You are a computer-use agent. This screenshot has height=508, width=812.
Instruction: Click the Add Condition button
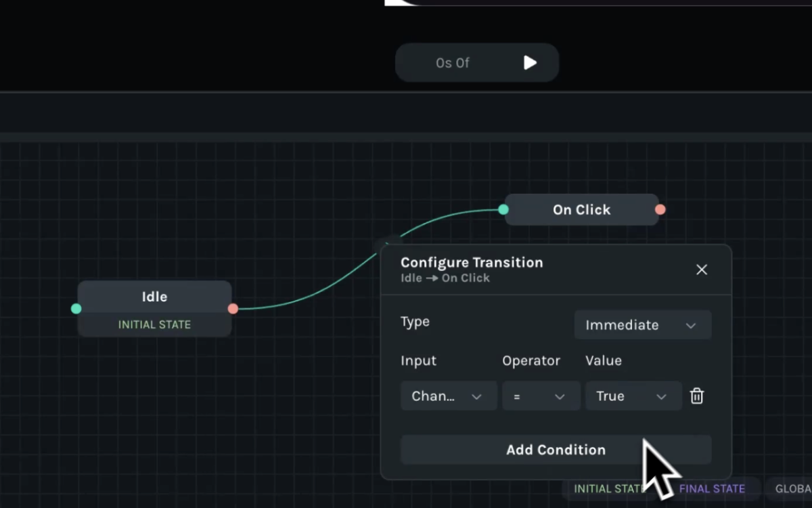pyautogui.click(x=556, y=450)
